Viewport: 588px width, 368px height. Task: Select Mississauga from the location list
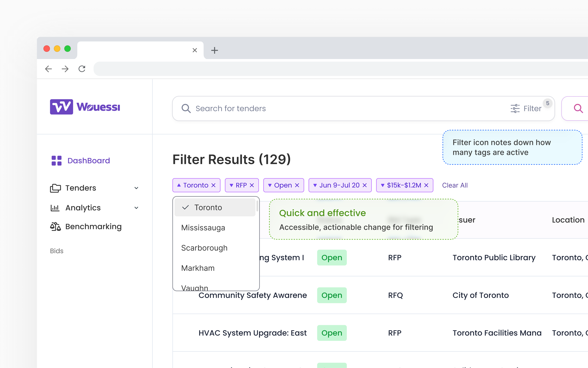click(x=203, y=228)
